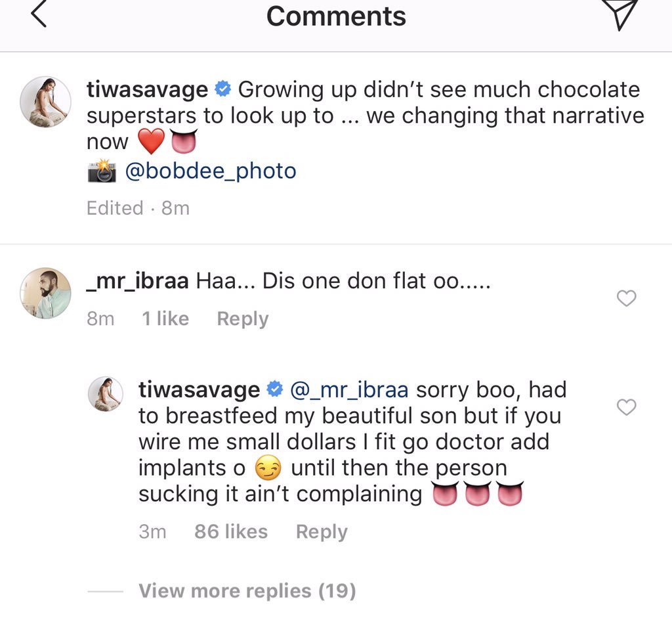Open tiwasavage username in the reply
The height and width of the screenshot is (620, 672).
point(199,390)
